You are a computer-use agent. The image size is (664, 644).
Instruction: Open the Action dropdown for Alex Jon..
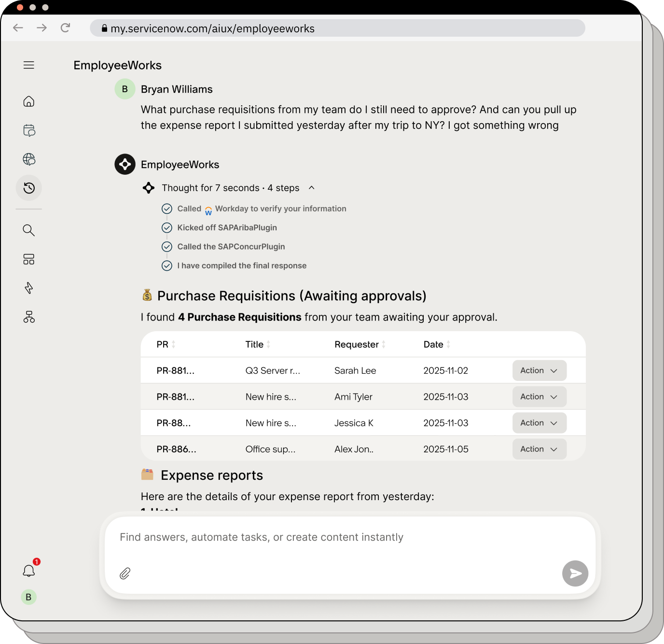click(539, 449)
